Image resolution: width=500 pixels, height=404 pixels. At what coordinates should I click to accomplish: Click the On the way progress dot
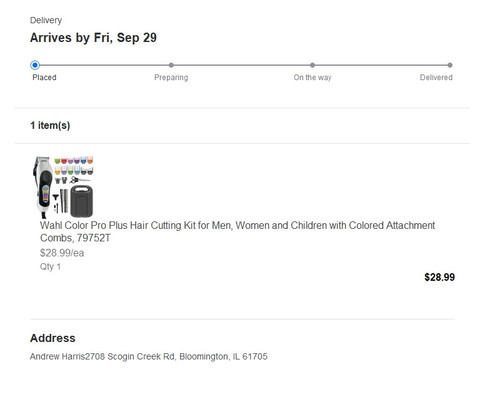[312, 65]
